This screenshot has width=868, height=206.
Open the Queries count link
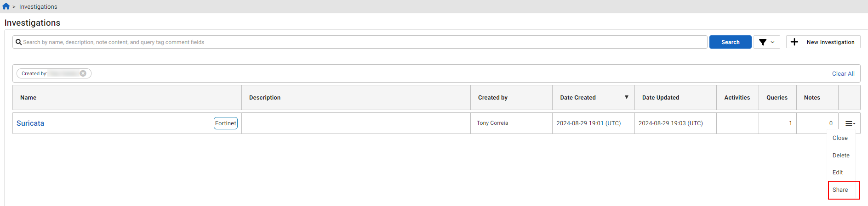tap(790, 123)
